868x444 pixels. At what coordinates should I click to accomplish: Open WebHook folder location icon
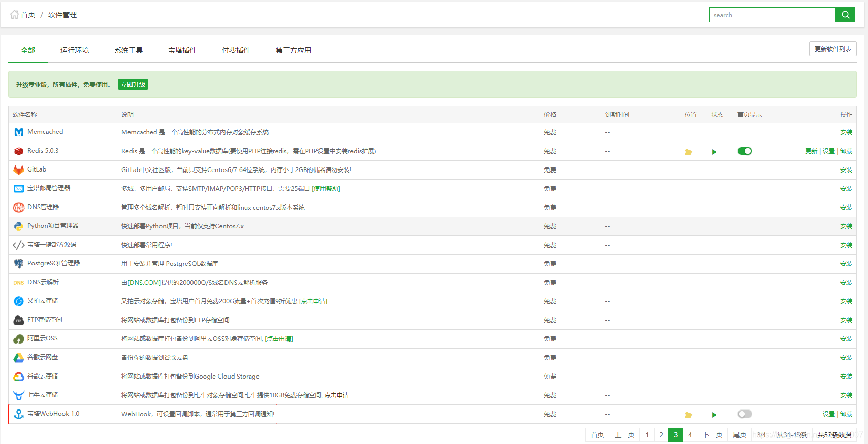click(x=688, y=415)
